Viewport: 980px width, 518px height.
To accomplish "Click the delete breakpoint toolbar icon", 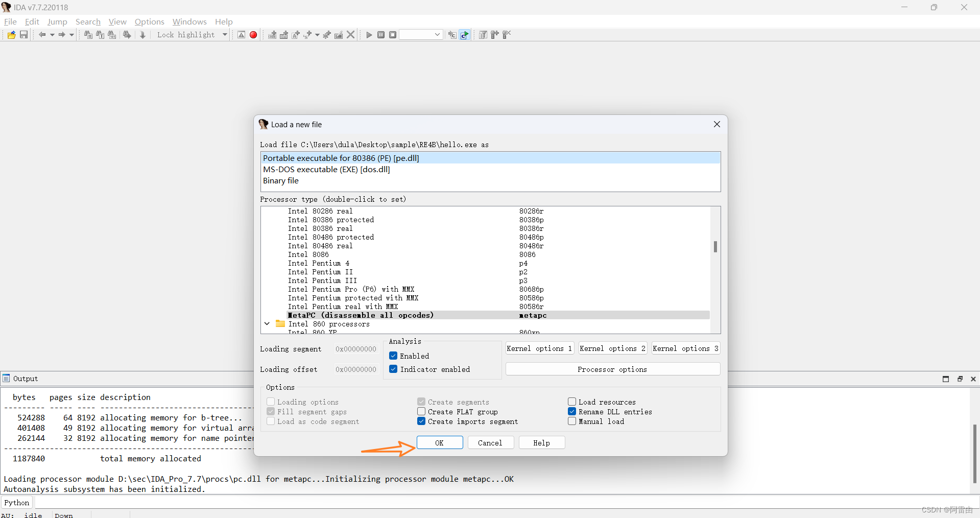I will [507, 35].
